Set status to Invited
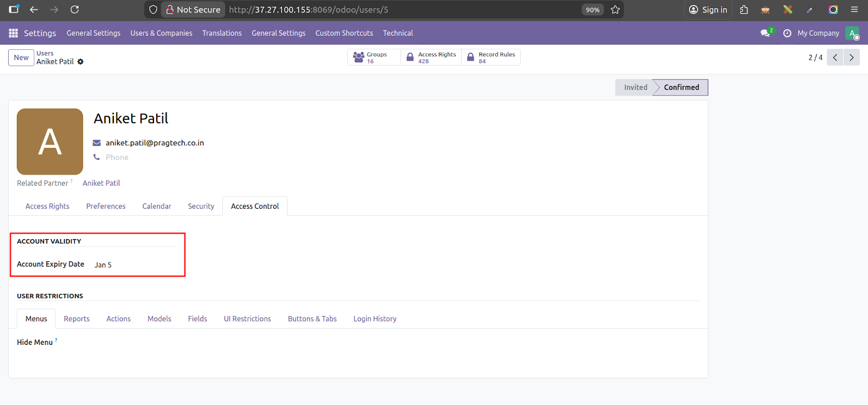This screenshot has width=868, height=405. pyautogui.click(x=635, y=87)
